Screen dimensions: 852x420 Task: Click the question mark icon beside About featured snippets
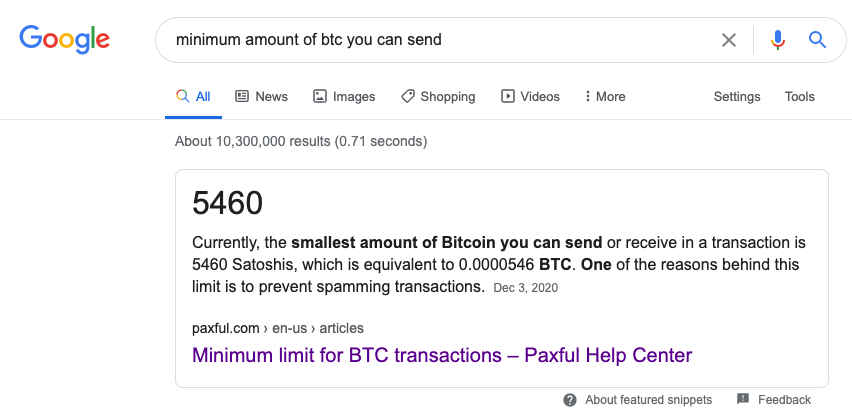tap(569, 400)
